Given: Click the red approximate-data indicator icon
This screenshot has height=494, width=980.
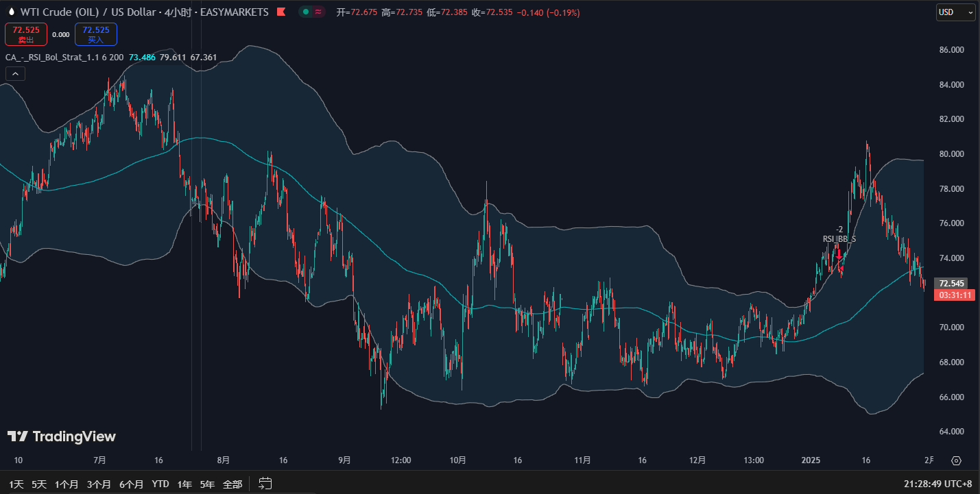Looking at the screenshot, I should 318,12.
